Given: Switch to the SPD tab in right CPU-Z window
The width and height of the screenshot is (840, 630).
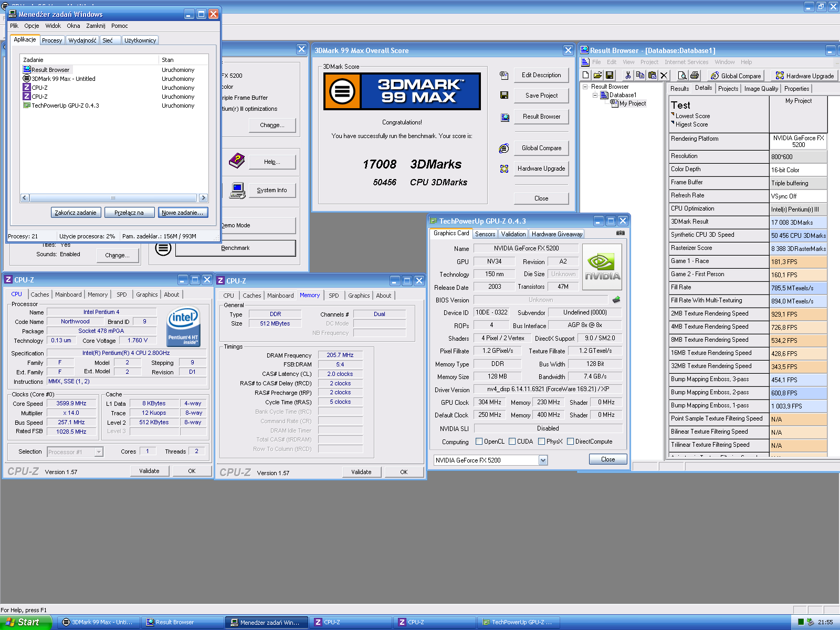Looking at the screenshot, I should [x=334, y=296].
